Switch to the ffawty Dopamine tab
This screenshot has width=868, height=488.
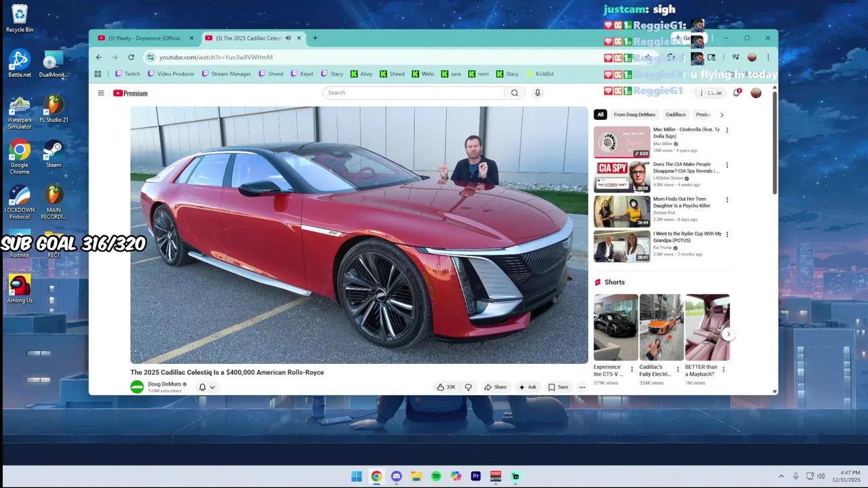[x=144, y=38]
